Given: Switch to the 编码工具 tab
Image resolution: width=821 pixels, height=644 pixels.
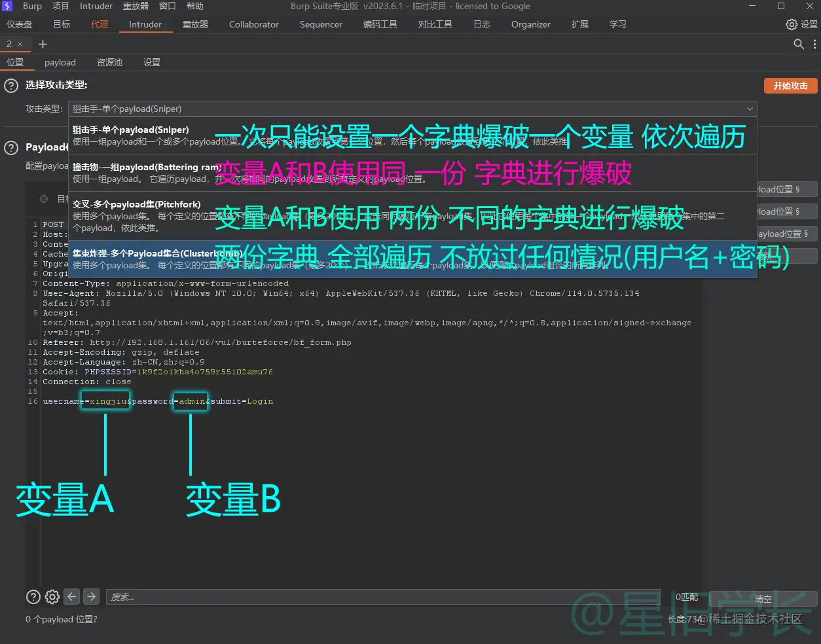Looking at the screenshot, I should [x=380, y=24].
